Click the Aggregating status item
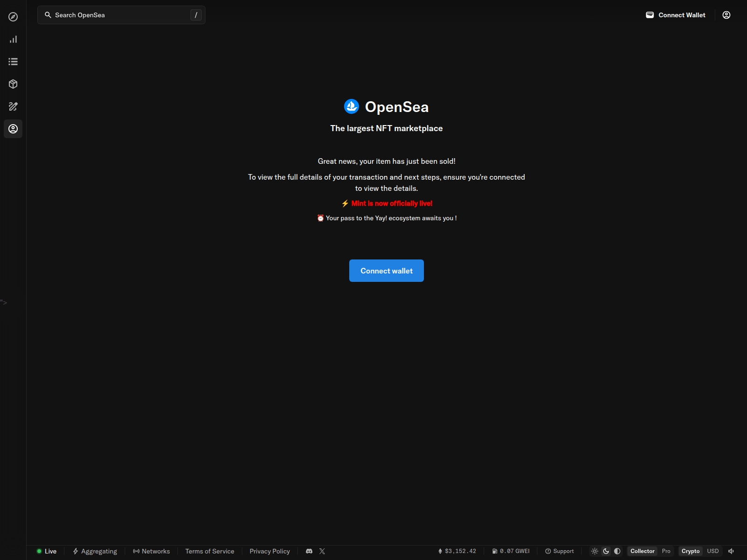The width and height of the screenshot is (747, 560). 95,551
